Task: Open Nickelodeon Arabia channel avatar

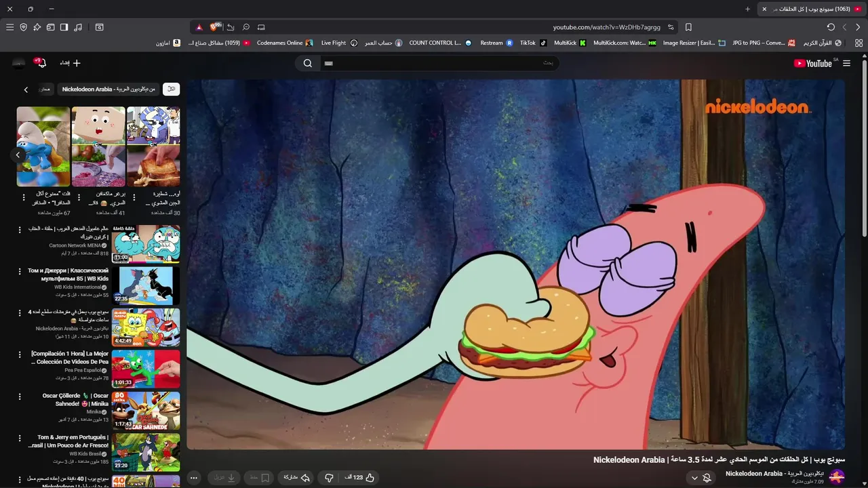Action: click(837, 477)
